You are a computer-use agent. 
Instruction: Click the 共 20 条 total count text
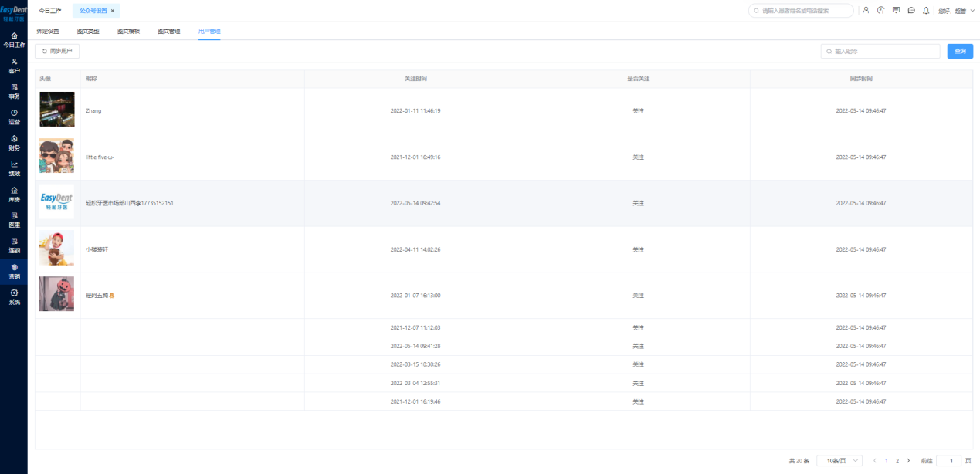pyautogui.click(x=799, y=460)
